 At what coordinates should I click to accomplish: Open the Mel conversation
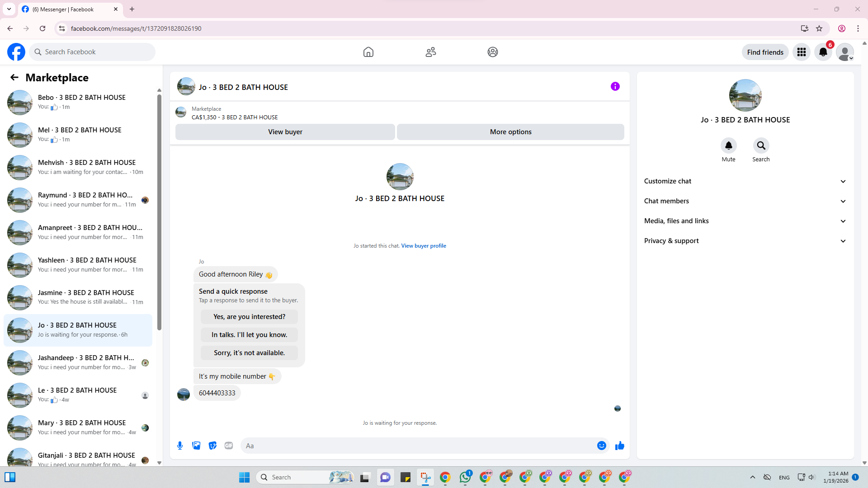pyautogui.click(x=78, y=135)
